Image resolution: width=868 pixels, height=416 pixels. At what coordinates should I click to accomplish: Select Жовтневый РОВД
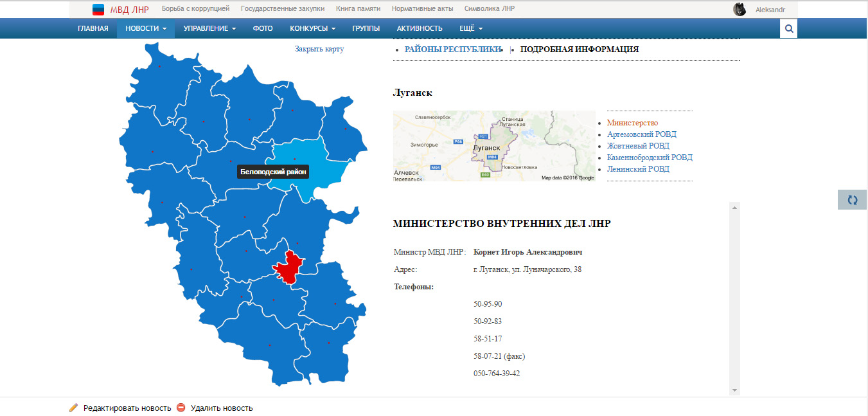(x=638, y=146)
